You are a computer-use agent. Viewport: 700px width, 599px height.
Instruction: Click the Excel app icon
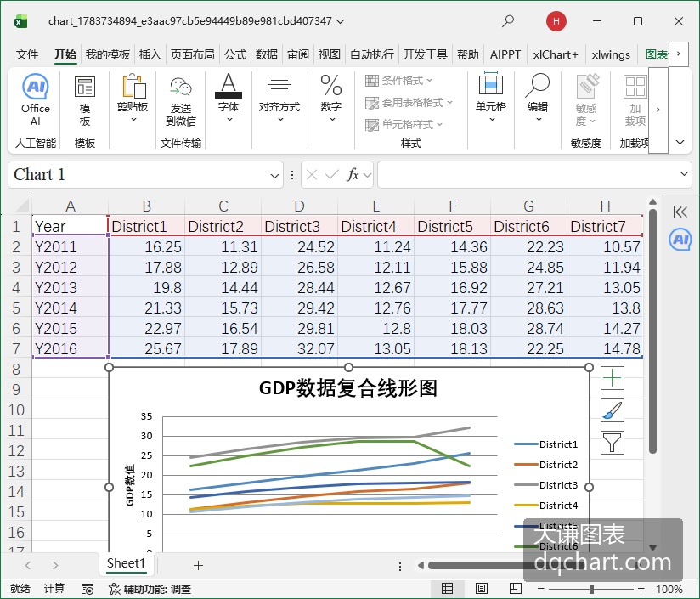[x=20, y=21]
